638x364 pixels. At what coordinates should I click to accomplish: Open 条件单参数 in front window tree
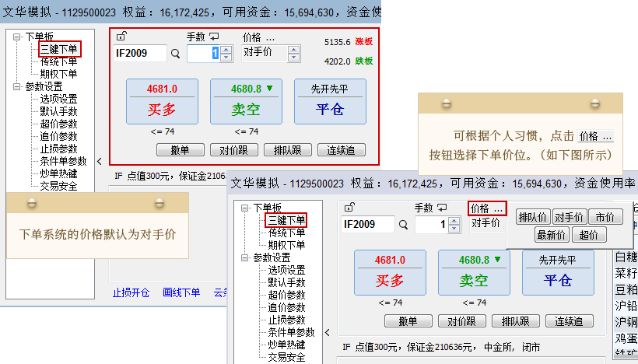(x=291, y=332)
